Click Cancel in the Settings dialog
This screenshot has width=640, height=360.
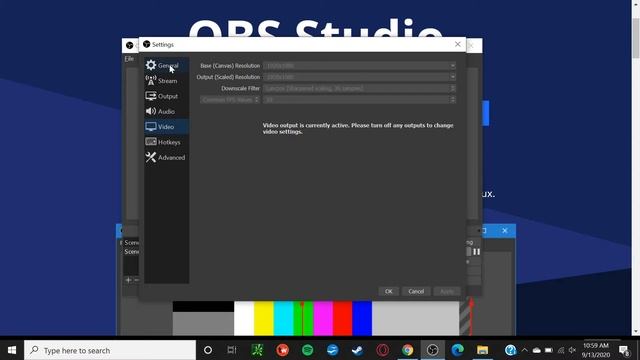416,291
